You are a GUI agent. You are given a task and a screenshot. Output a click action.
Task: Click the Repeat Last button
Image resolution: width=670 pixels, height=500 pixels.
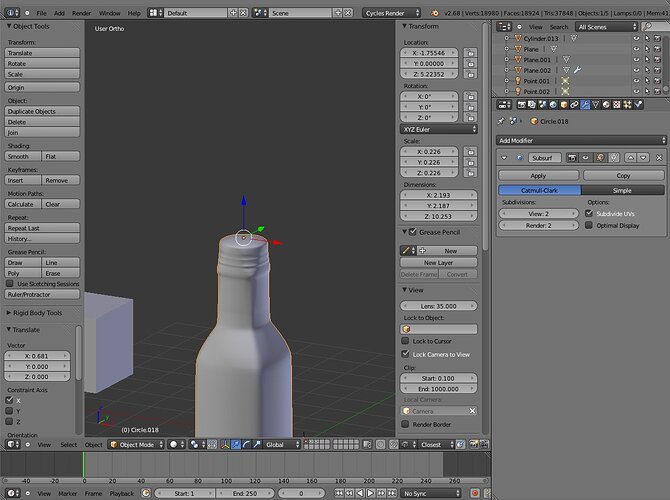(42, 228)
